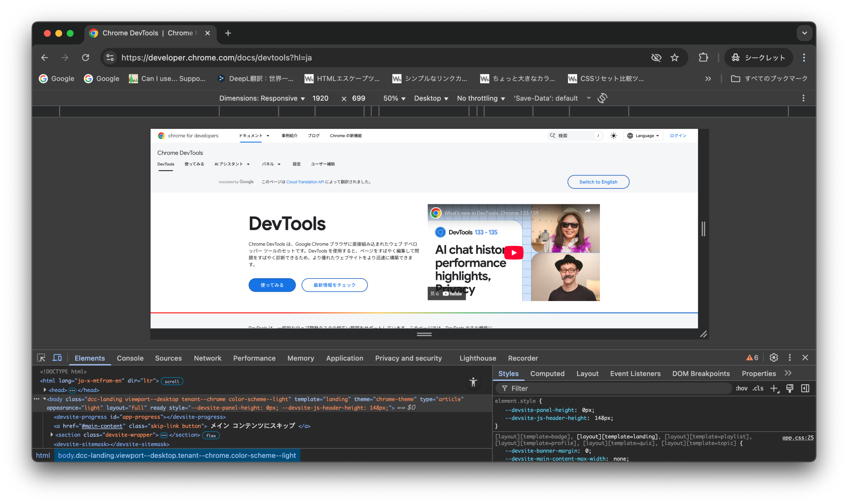This screenshot has width=848, height=504.
Task: Click the third-party cookies eye icon
Action: point(656,58)
